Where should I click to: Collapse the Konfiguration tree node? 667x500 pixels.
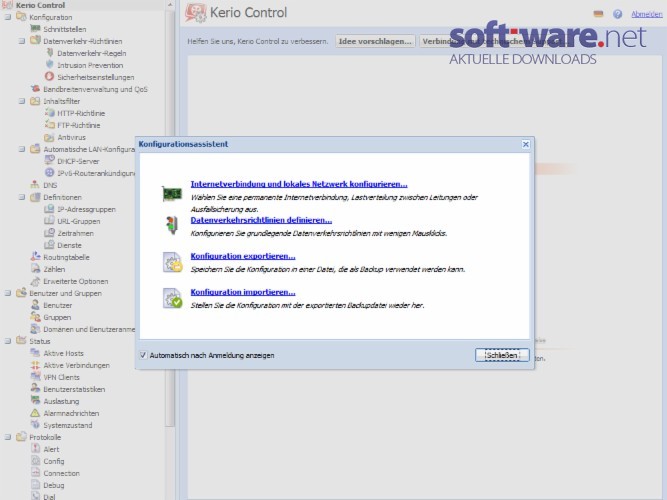click(x=8, y=17)
